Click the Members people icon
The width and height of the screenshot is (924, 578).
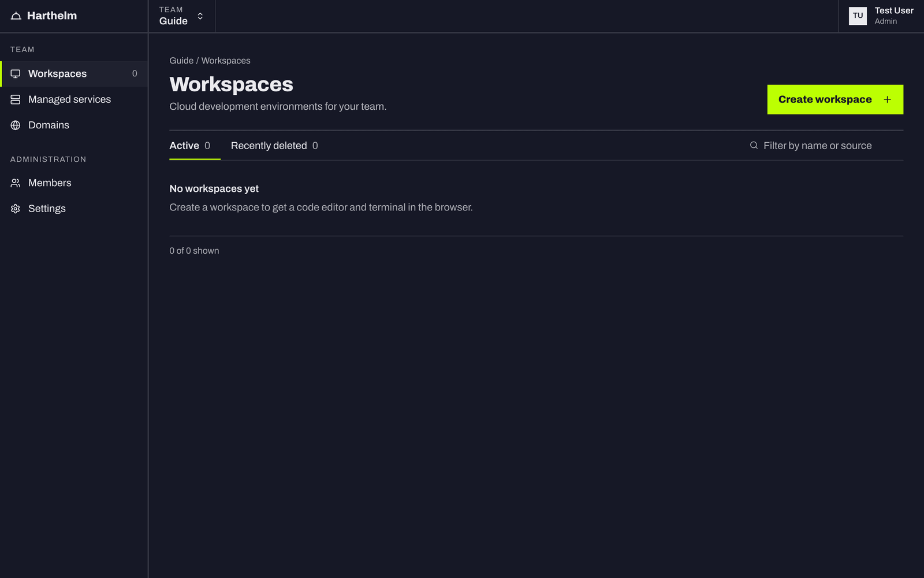coord(16,183)
